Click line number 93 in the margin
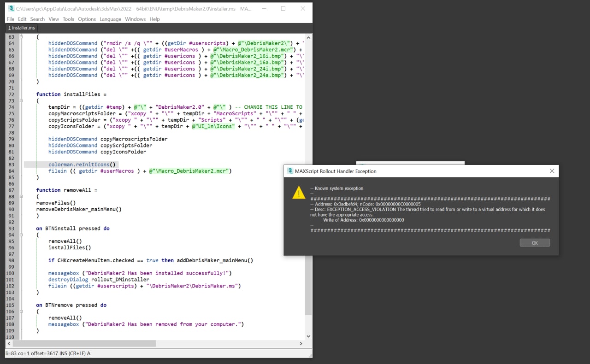590x364 pixels. click(x=11, y=228)
